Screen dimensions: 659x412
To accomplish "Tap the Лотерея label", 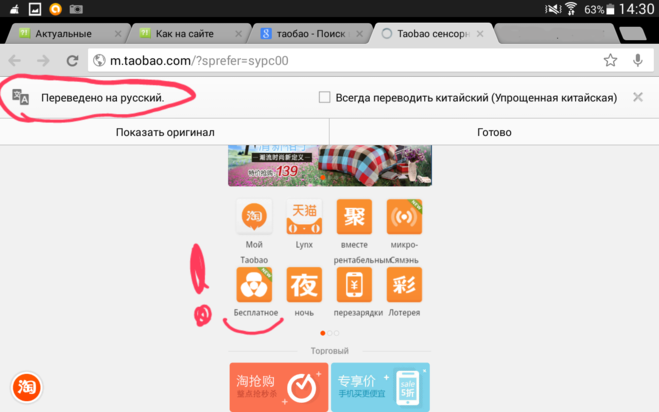I will tap(404, 313).
